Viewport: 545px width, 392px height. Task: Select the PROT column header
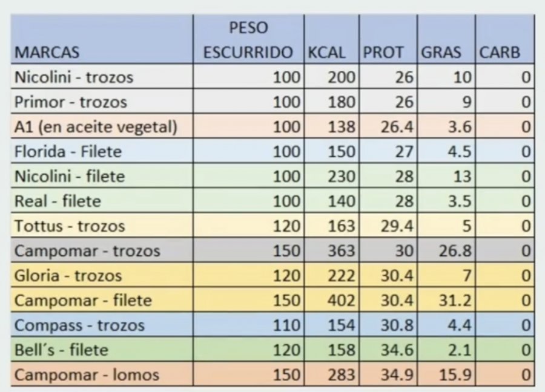pos(383,52)
